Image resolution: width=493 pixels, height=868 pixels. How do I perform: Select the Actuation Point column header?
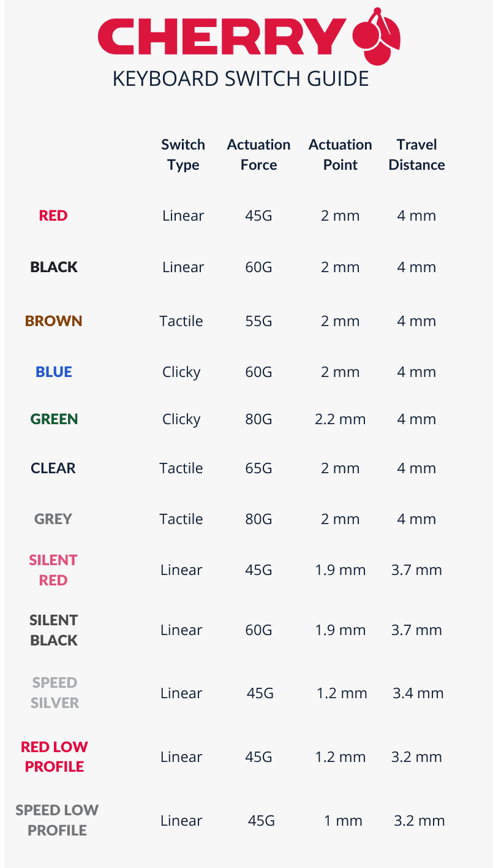pyautogui.click(x=340, y=154)
